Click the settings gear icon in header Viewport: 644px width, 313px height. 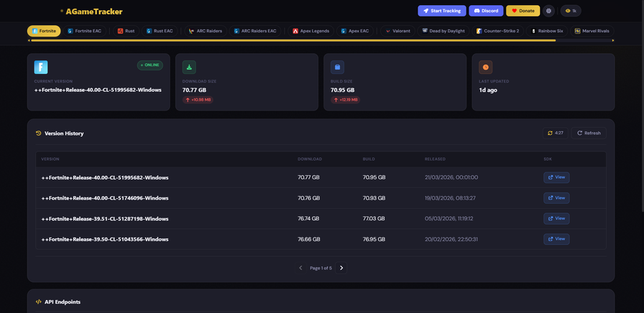click(549, 11)
